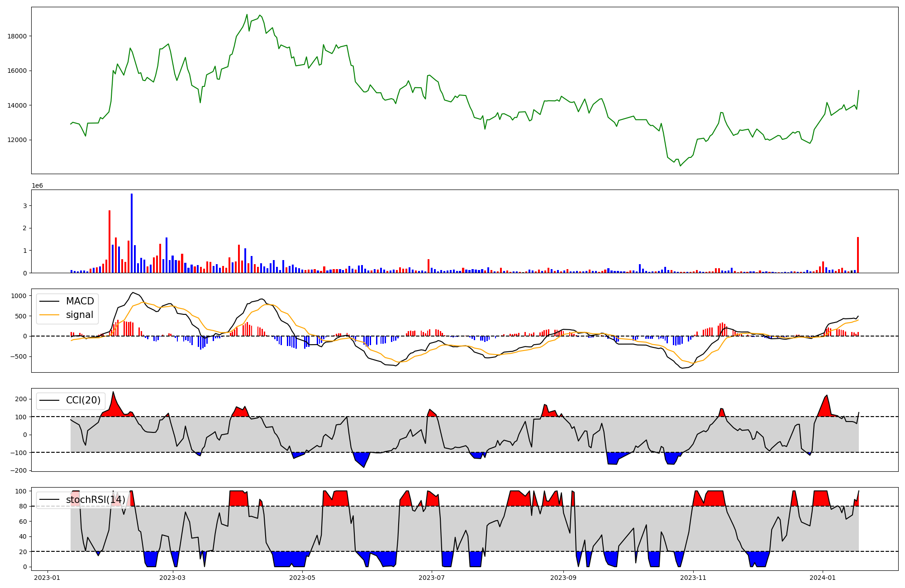The width and height of the screenshot is (905, 588).
Task: Click the tallest blue volume bar
Action: coord(132,233)
